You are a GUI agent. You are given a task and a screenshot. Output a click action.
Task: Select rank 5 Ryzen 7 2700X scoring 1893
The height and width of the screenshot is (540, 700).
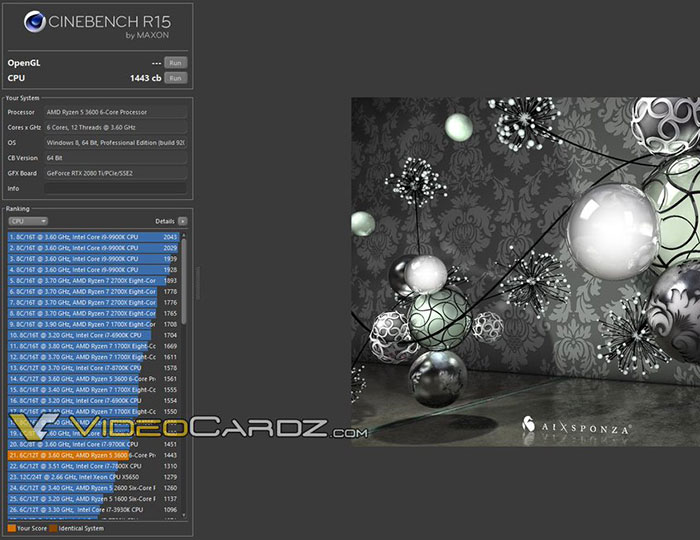pos(93,281)
